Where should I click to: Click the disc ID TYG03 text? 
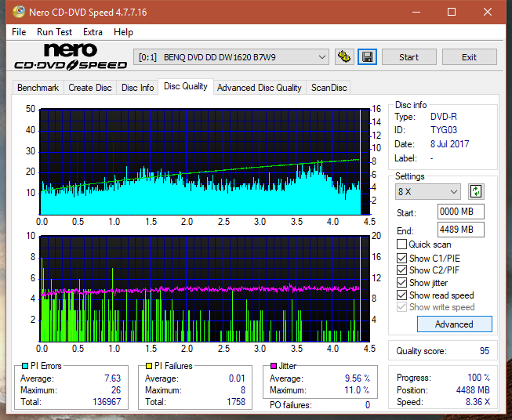444,130
